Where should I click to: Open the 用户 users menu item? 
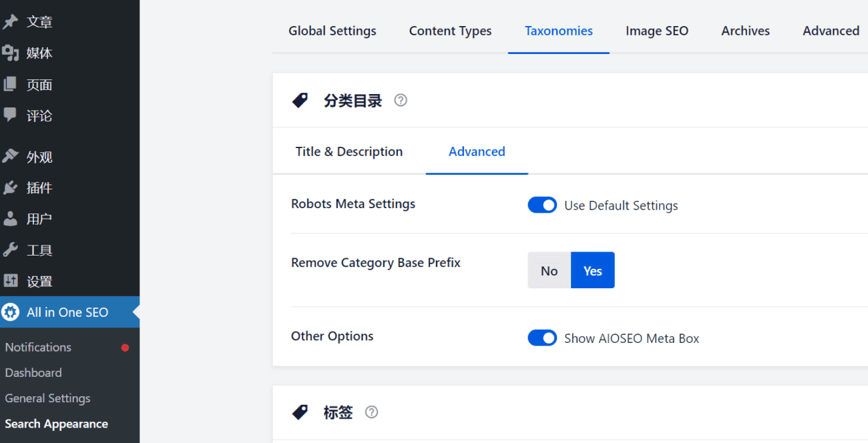pos(39,219)
